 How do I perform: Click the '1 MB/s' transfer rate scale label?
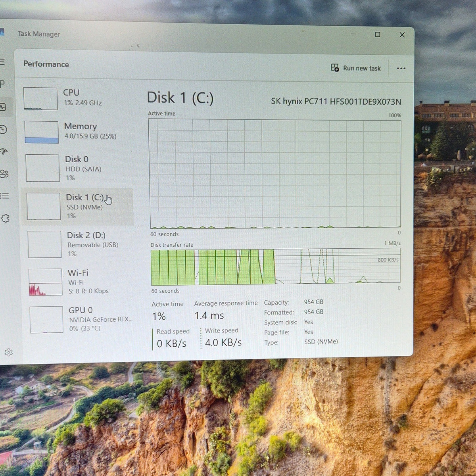[x=392, y=243]
